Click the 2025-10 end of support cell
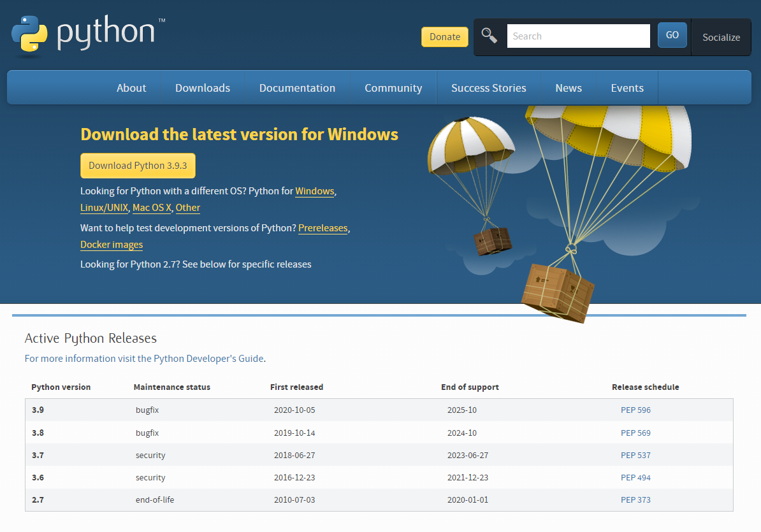761x532 pixels. [x=462, y=410]
